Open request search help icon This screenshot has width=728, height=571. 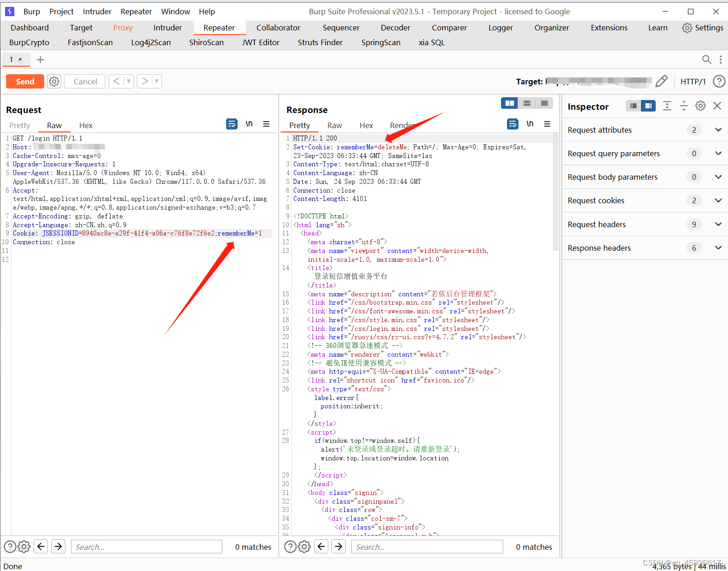(x=10, y=547)
